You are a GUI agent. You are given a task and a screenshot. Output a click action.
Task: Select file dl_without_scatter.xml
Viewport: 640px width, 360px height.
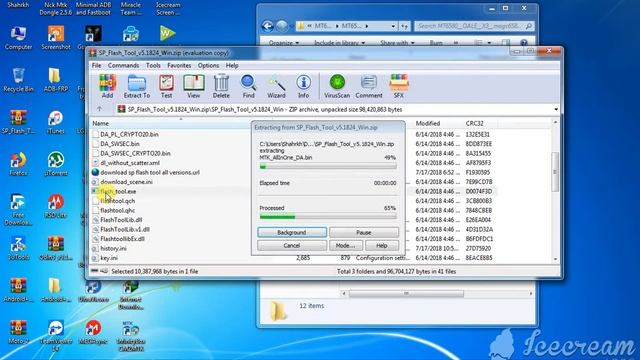pyautogui.click(x=130, y=163)
